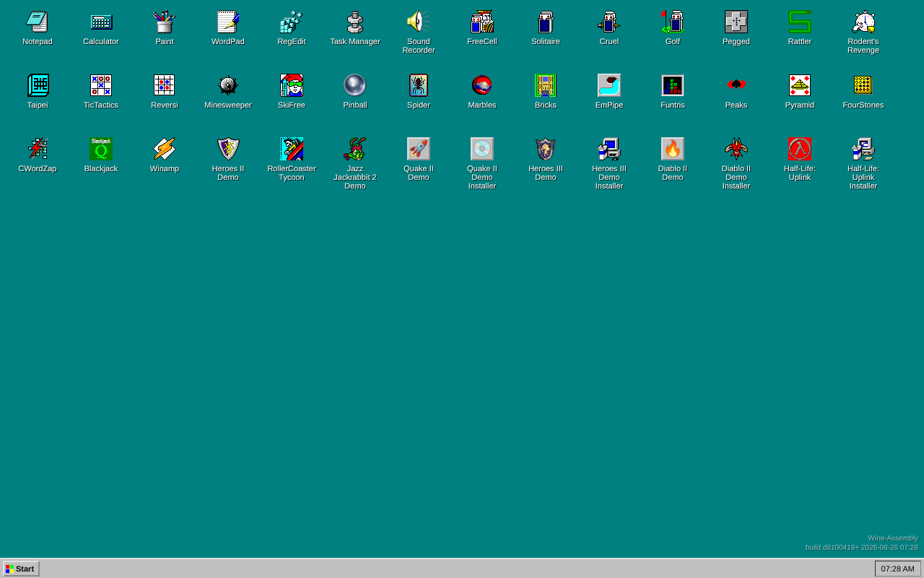Click the Diablo II Demo Installer icon
This screenshot has width=924, height=578.
(736, 149)
